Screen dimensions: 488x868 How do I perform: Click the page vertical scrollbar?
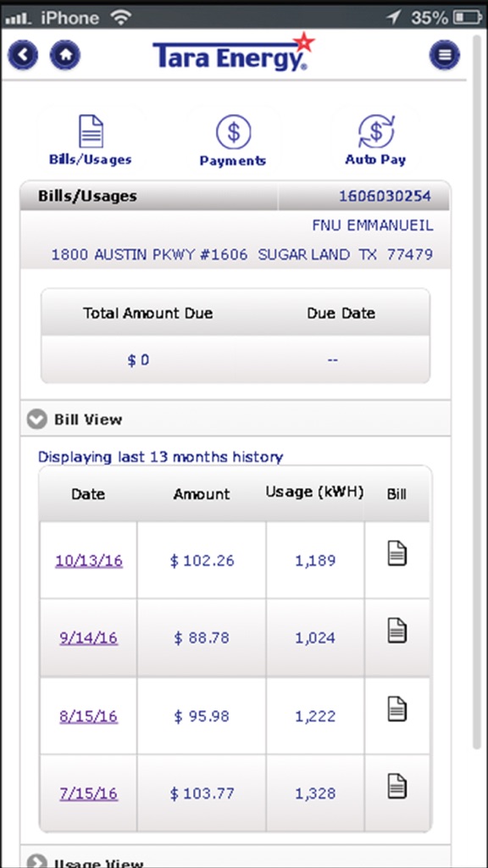point(477,390)
